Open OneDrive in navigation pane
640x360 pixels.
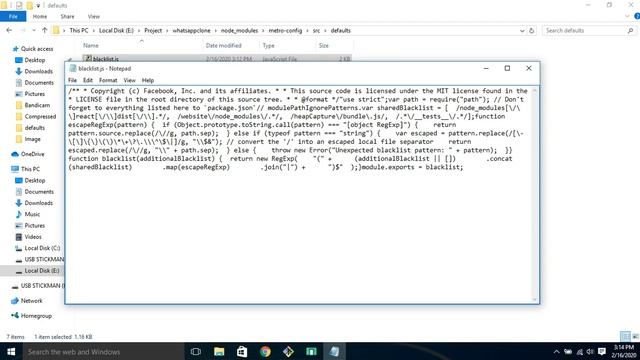pyautogui.click(x=28, y=154)
